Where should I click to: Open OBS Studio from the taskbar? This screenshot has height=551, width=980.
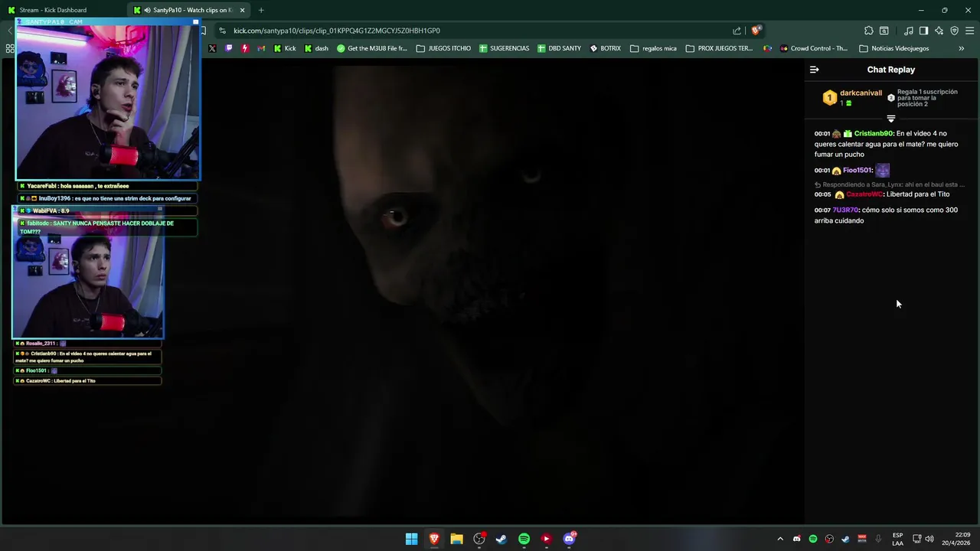(x=479, y=539)
